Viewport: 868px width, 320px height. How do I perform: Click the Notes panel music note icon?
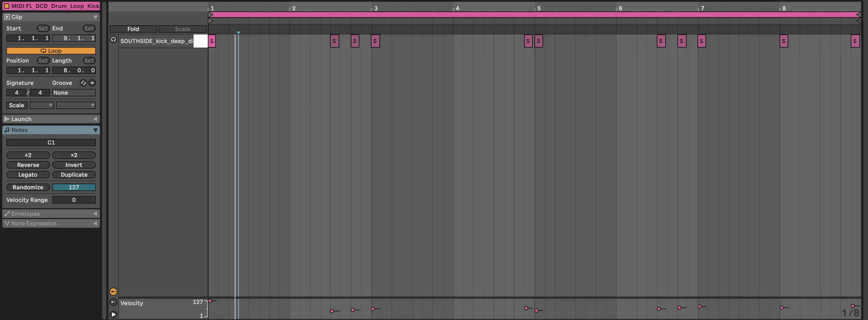click(x=7, y=130)
